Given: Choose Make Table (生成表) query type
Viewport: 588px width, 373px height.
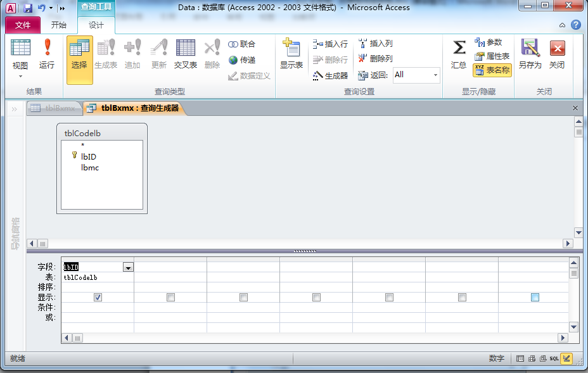Looking at the screenshot, I should tap(106, 54).
